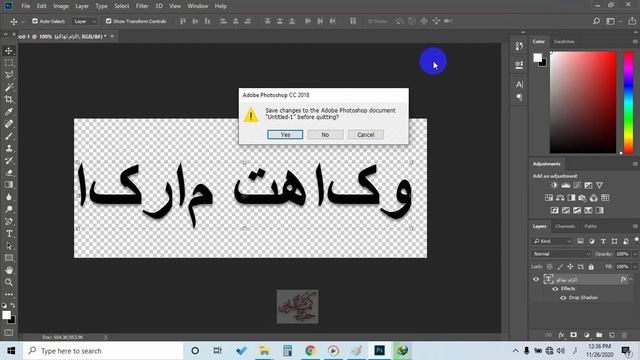Screen dimensions: 640x360
Task: Click the Windows search box in taskbar
Action: (x=103, y=351)
